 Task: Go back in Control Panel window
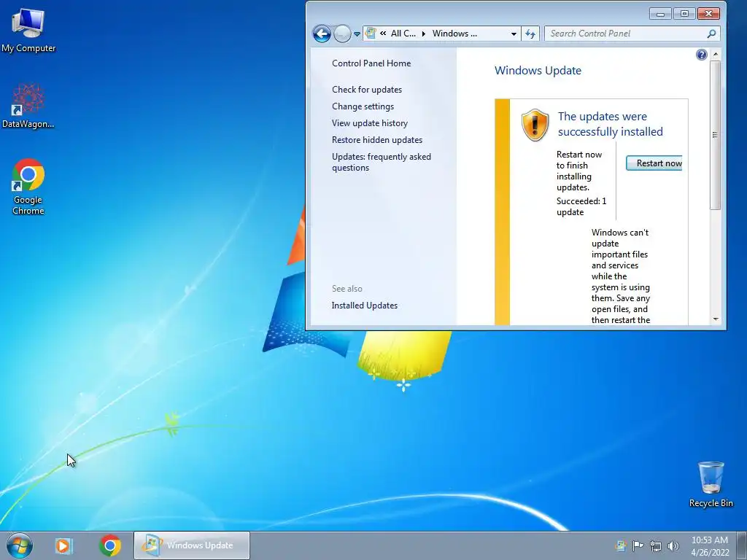point(322,34)
